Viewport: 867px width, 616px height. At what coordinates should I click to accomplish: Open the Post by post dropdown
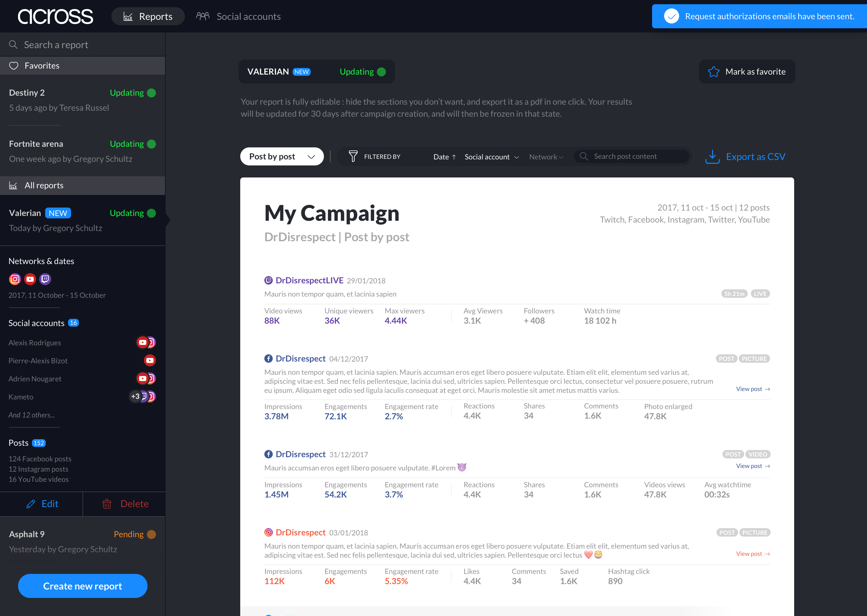coord(282,156)
